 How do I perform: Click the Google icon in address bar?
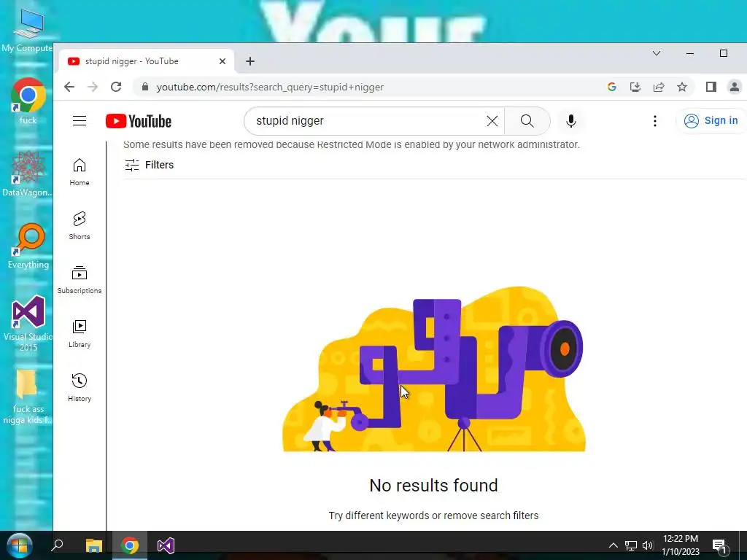coord(612,87)
